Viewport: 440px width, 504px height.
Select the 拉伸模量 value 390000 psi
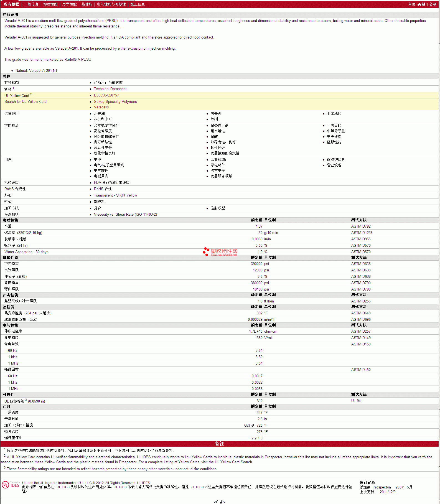(260, 264)
